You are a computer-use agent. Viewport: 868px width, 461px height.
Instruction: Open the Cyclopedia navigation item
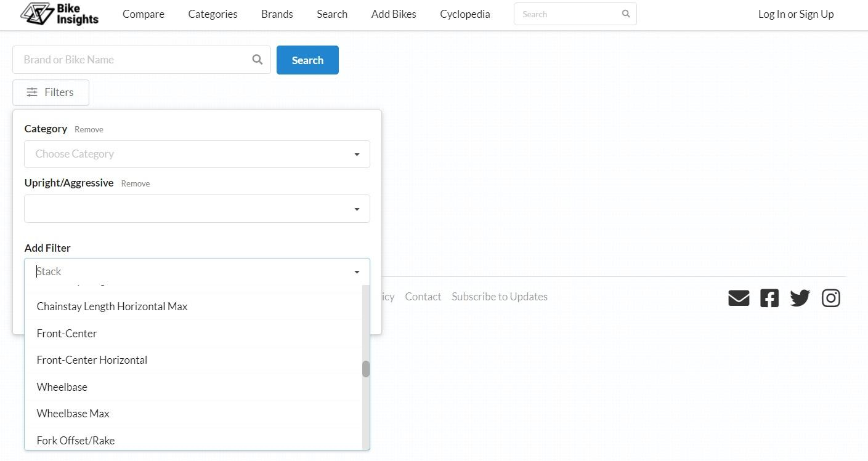[465, 14]
